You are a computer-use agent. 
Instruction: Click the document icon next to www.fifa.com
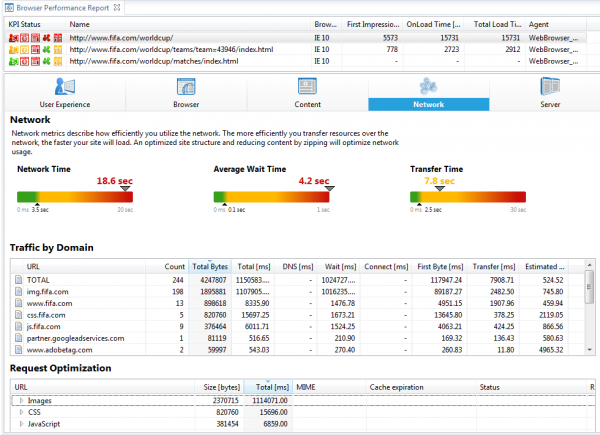pos(18,303)
